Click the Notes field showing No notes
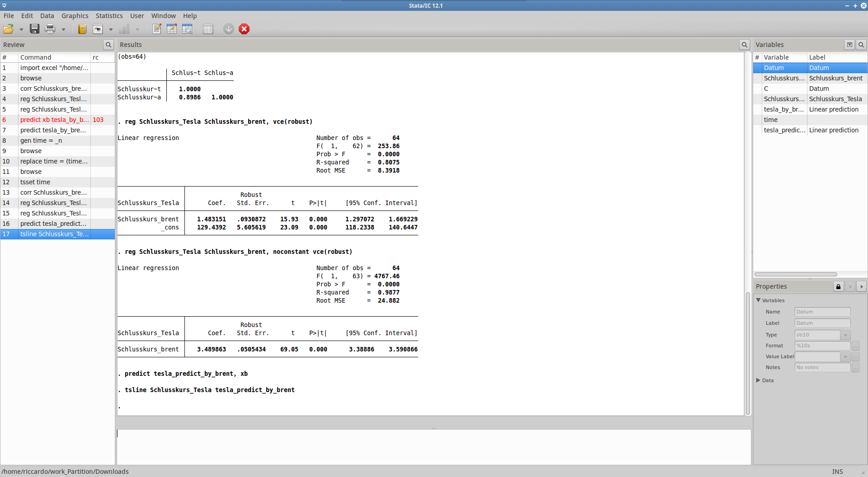 (x=822, y=368)
